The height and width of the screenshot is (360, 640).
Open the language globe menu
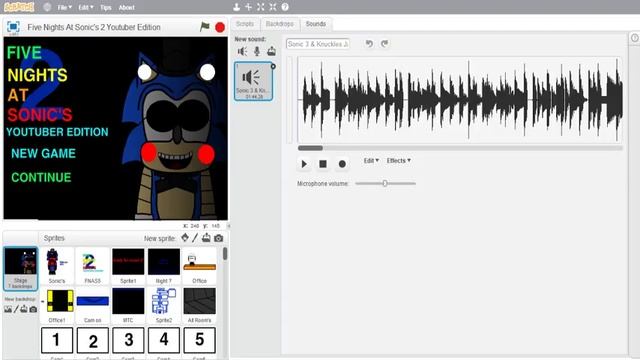(47, 7)
